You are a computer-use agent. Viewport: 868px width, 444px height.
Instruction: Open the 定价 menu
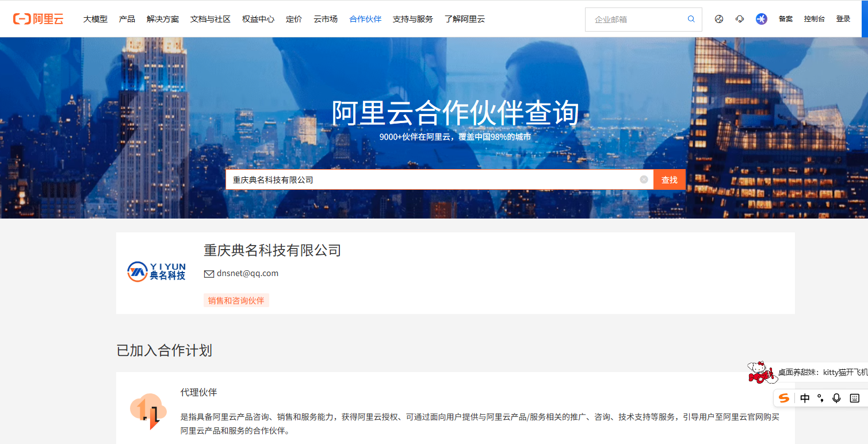[x=294, y=19]
